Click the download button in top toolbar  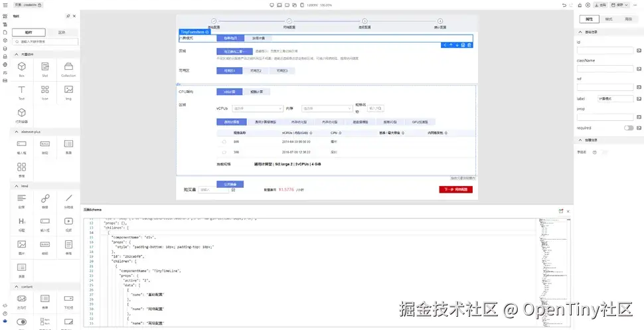(x=600, y=5)
